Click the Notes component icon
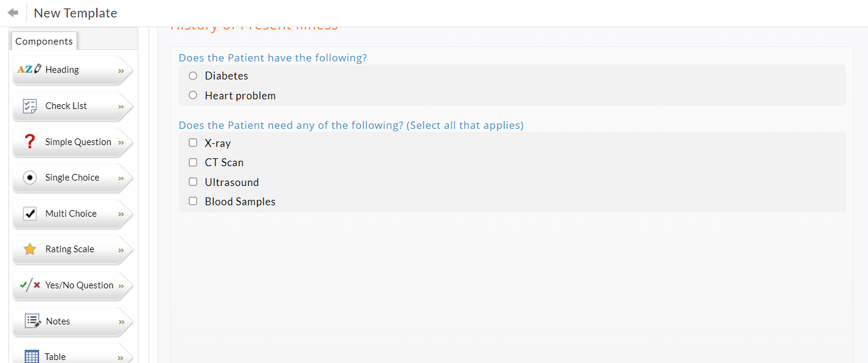The height and width of the screenshot is (363, 868). pyautogui.click(x=32, y=321)
